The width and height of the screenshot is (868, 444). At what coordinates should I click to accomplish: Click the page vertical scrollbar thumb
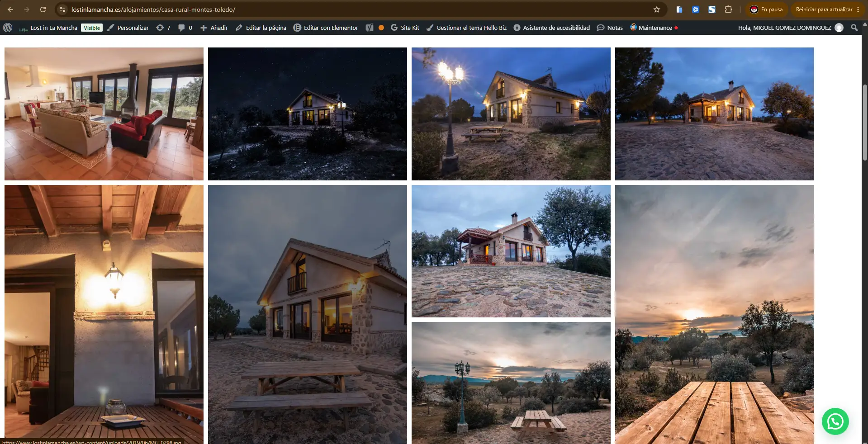865,122
